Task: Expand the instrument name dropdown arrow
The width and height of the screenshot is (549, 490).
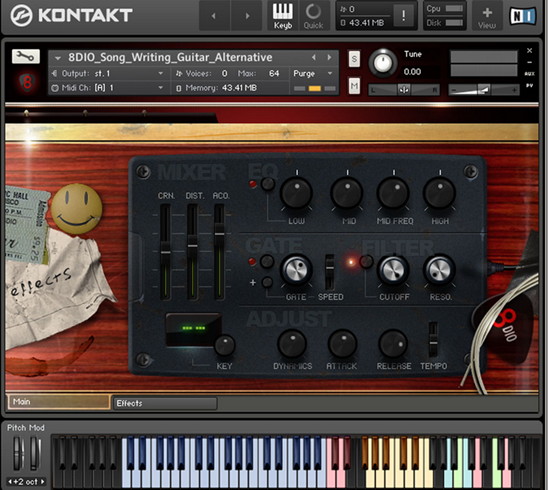Action: click(58, 58)
